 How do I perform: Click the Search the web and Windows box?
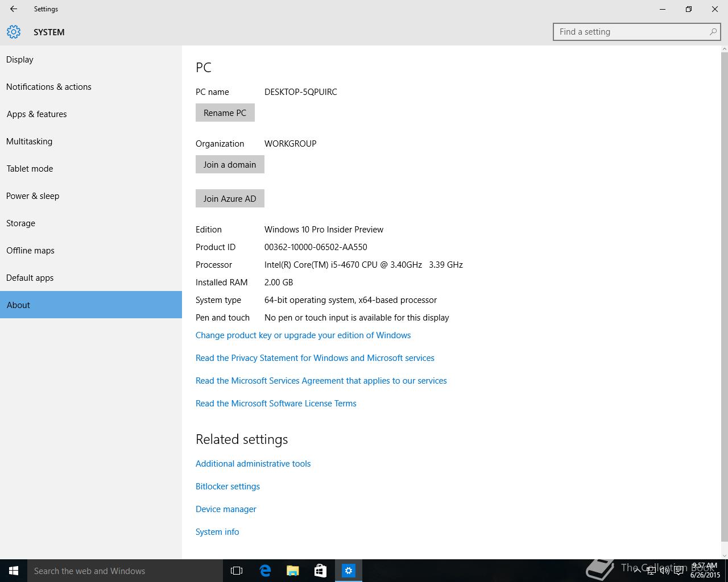pyautogui.click(x=125, y=571)
